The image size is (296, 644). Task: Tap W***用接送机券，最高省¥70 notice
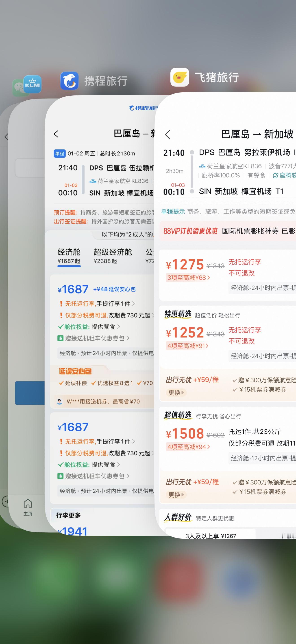coord(103,401)
